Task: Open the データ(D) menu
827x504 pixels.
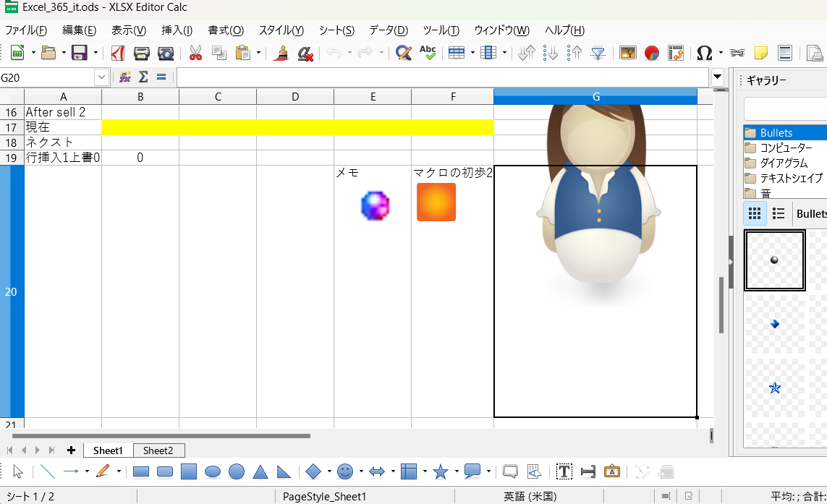Action: [x=389, y=30]
